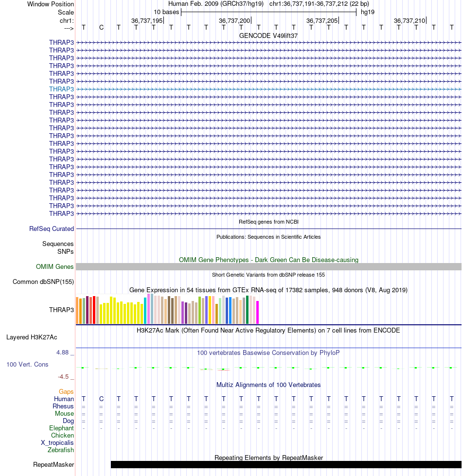Open Publications: Sequences in Scientific Articles title

268,237
